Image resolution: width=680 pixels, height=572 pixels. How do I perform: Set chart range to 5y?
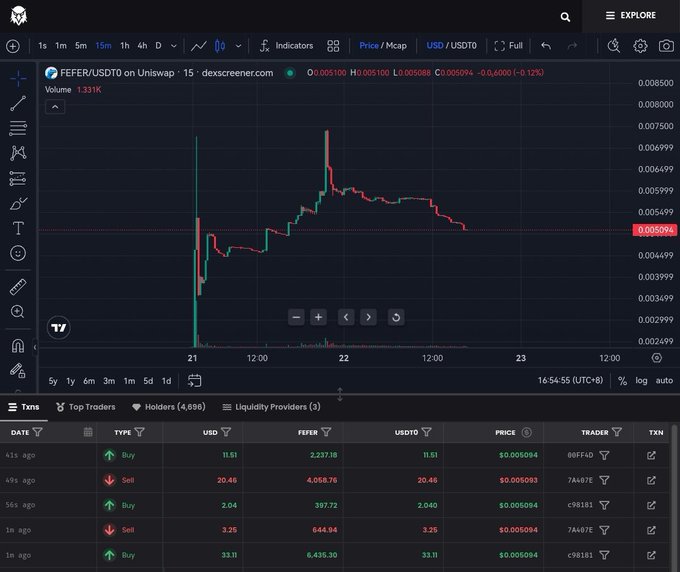pos(53,381)
